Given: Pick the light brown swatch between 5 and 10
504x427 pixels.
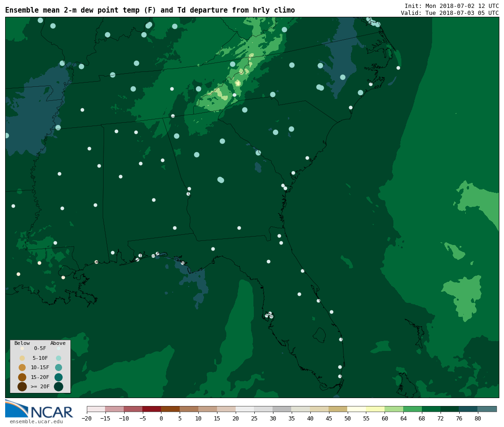Looking at the screenshot, I should coord(189,409).
